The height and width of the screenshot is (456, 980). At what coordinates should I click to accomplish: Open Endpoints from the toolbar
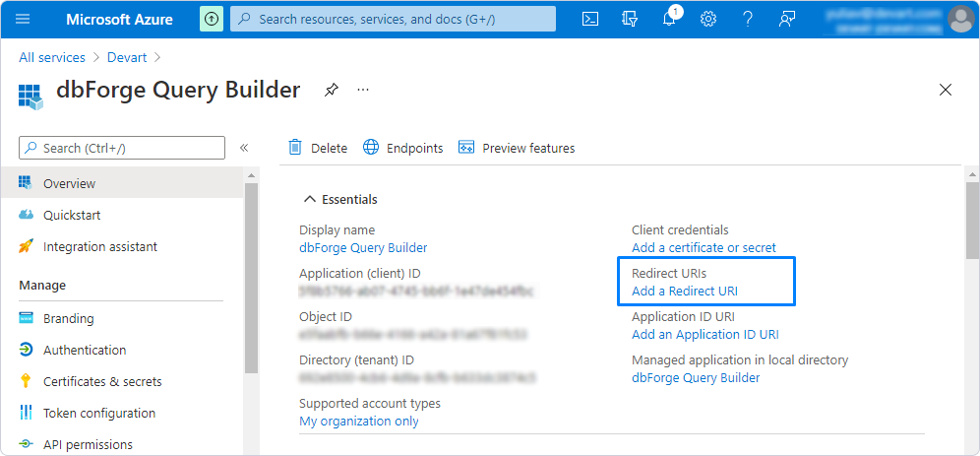[403, 149]
